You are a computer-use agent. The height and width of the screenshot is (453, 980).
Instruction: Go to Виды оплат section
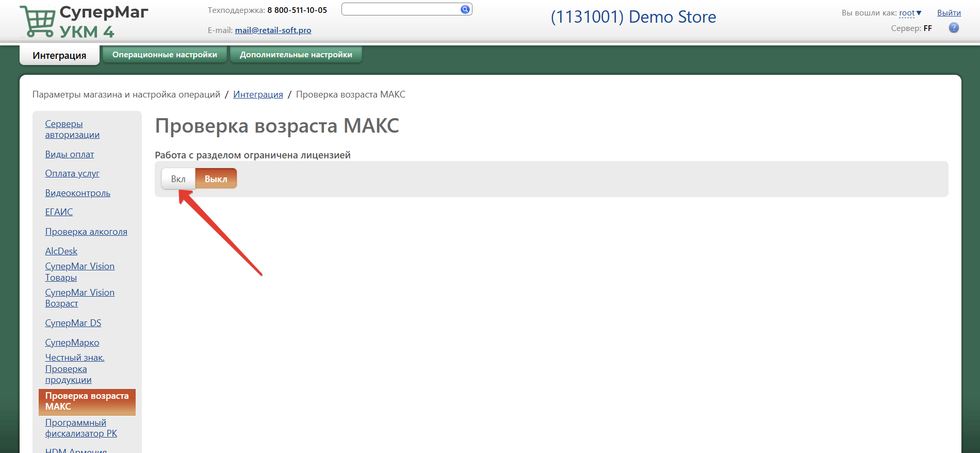(x=69, y=154)
